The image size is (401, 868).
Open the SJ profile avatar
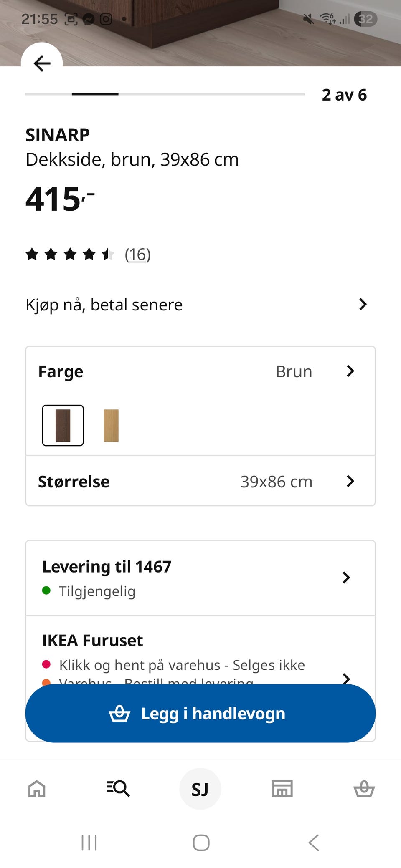point(200,789)
